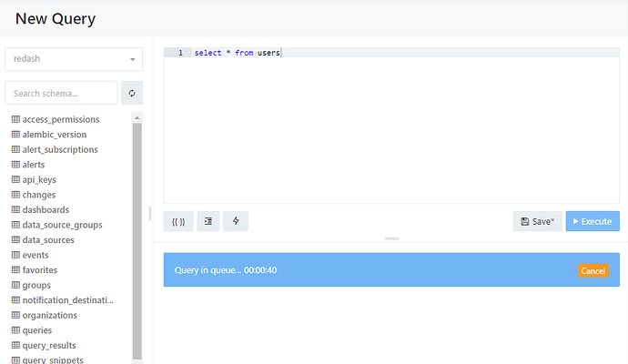Cancel the queued query
This screenshot has width=628, height=364.
[x=593, y=270]
